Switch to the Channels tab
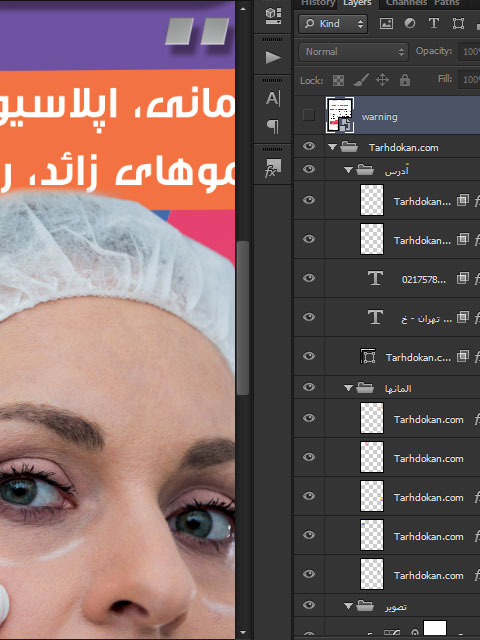This screenshot has height=640, width=480. point(406,3)
